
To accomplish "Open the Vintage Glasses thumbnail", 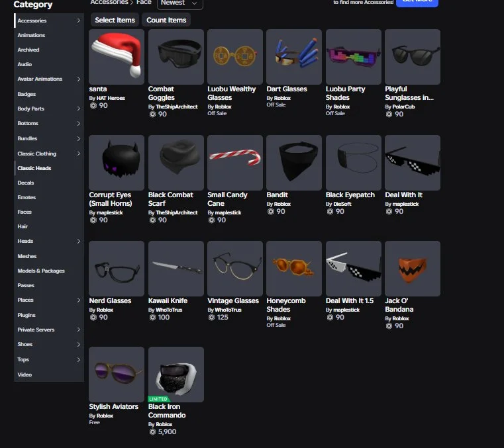I will click(x=235, y=269).
